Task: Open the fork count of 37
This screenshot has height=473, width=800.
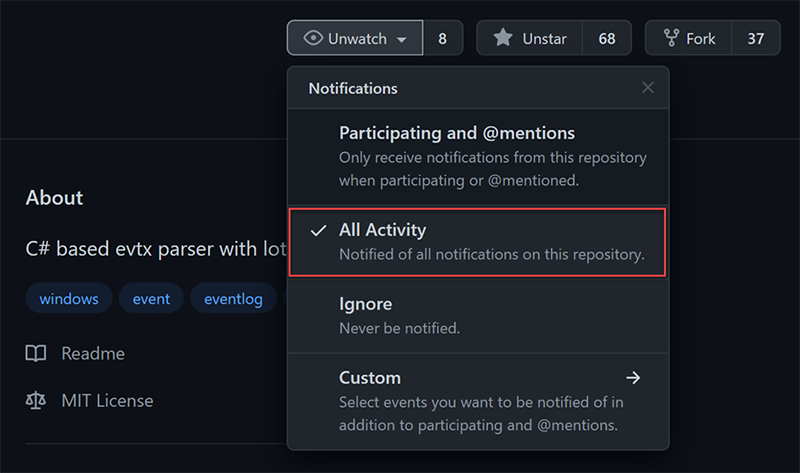Action: coord(756,38)
